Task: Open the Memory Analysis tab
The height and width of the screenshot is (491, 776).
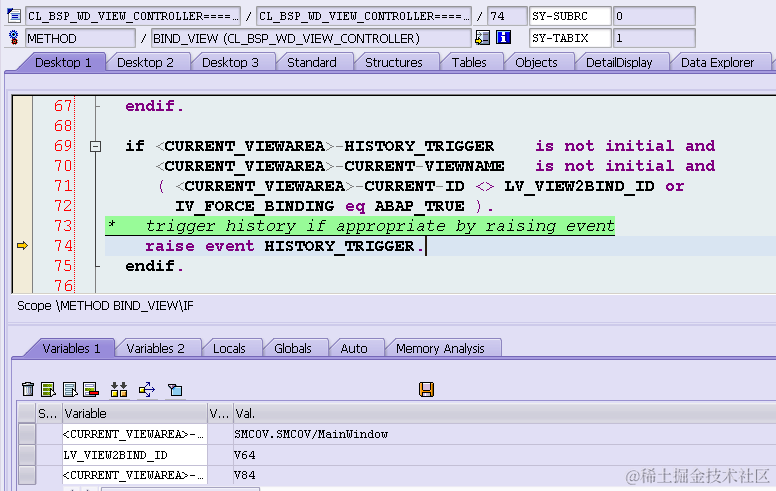Action: point(440,348)
